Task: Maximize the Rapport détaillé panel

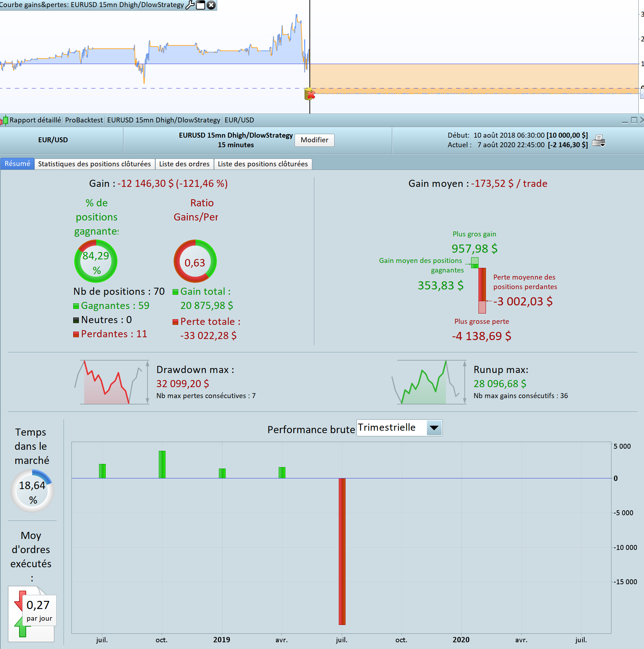Action: (634, 120)
